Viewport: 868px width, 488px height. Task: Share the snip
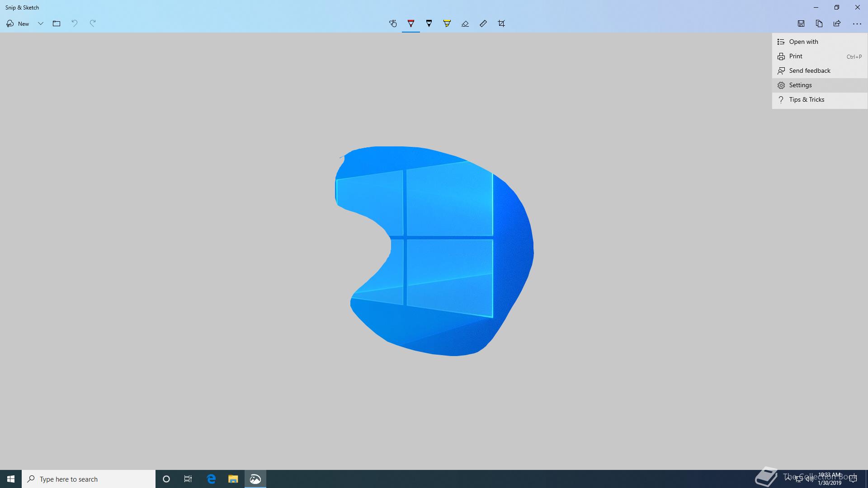837,23
